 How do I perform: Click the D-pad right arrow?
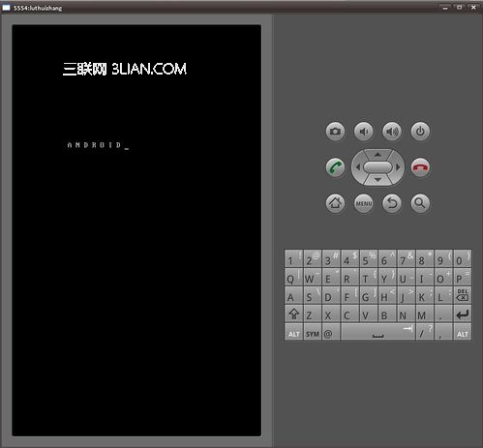point(398,167)
